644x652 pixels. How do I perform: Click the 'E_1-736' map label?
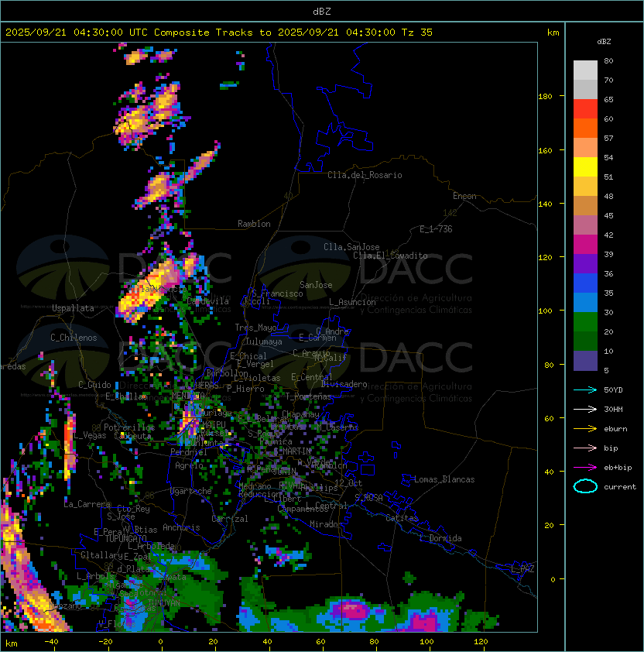pyautogui.click(x=436, y=229)
